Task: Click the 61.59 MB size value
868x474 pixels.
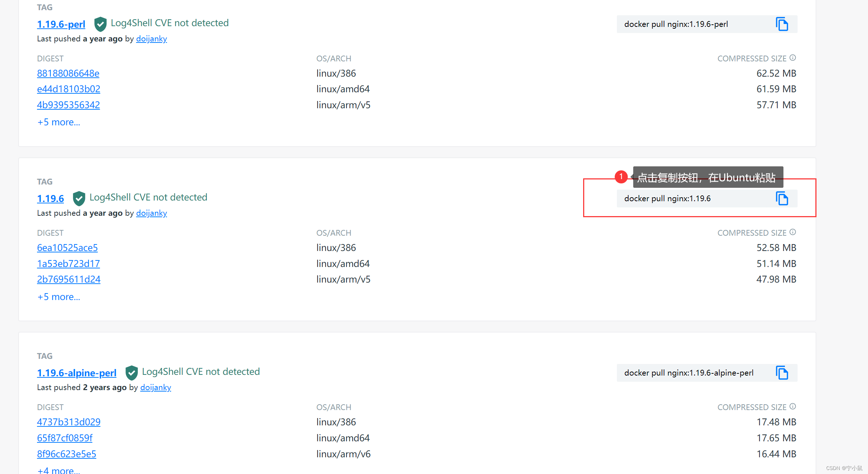Action: (776, 89)
